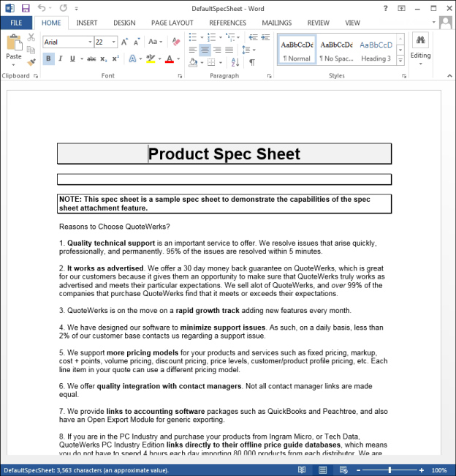Show paragraph marks with the pilcrow icon
The image size is (456, 476).
[252, 62]
